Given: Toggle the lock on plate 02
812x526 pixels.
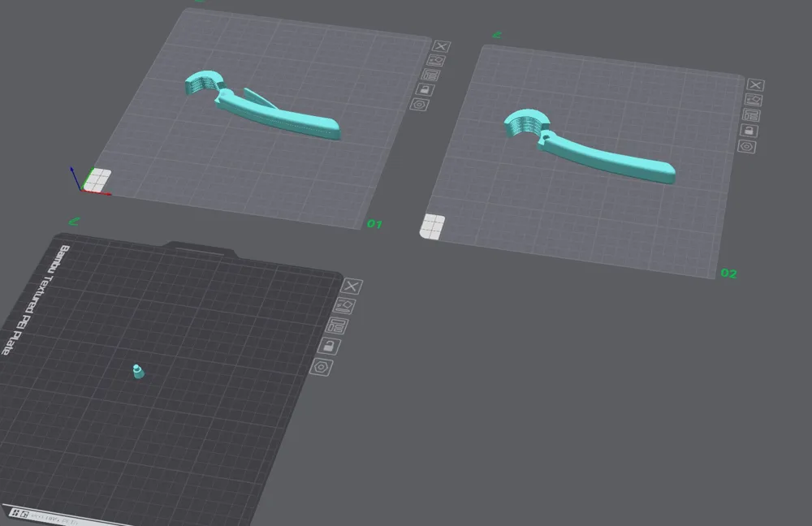Looking at the screenshot, I should [749, 131].
